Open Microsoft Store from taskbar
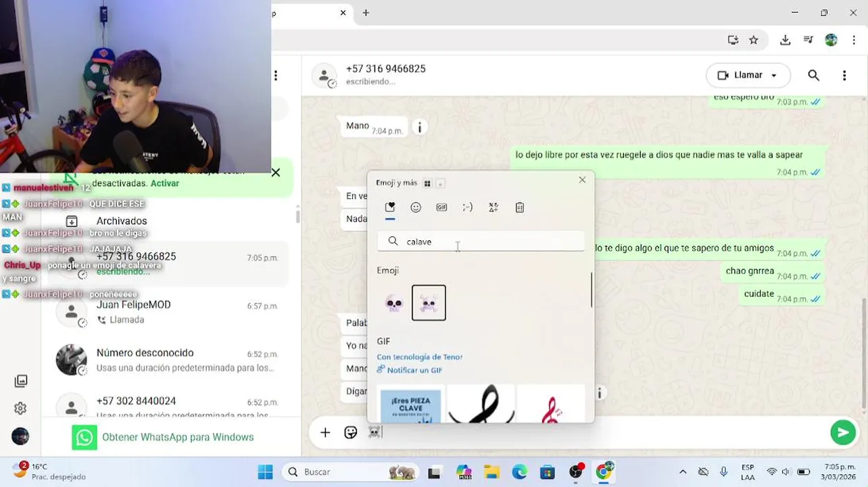Viewport: 868px width, 487px height. 547,472
